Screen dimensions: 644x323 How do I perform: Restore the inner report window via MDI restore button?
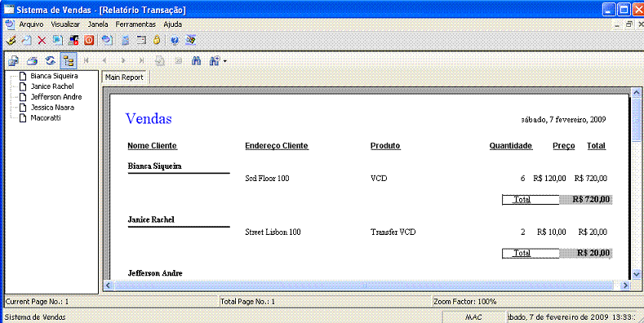point(628,24)
